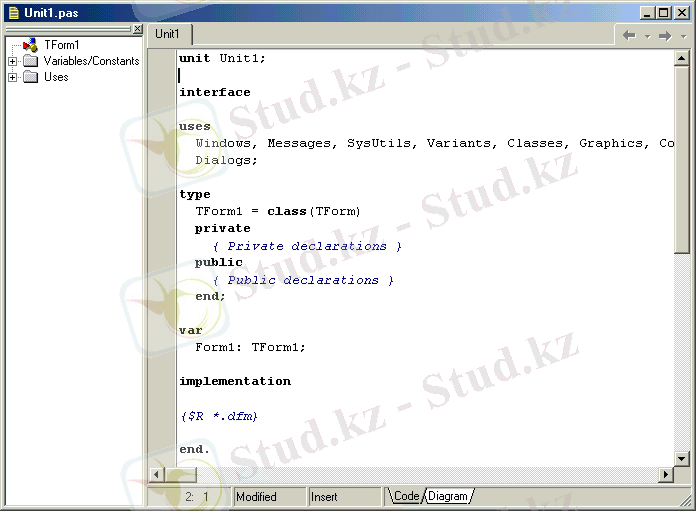This screenshot has height=511, width=696.
Task: Click the 'Dialogs;' code line
Action: point(226,160)
